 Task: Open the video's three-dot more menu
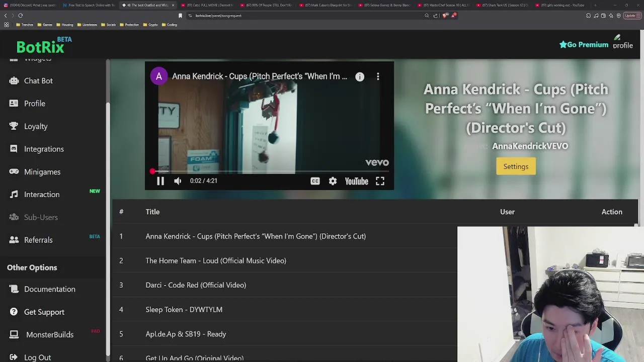(x=378, y=76)
